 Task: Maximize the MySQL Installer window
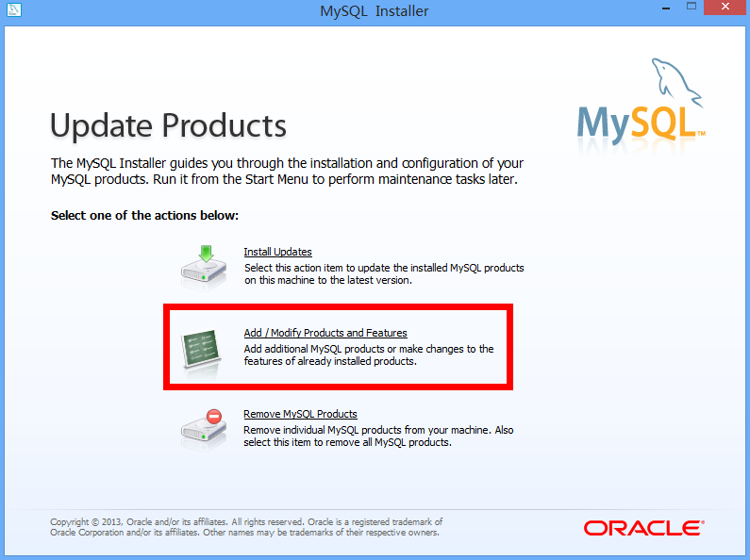tap(691, 8)
